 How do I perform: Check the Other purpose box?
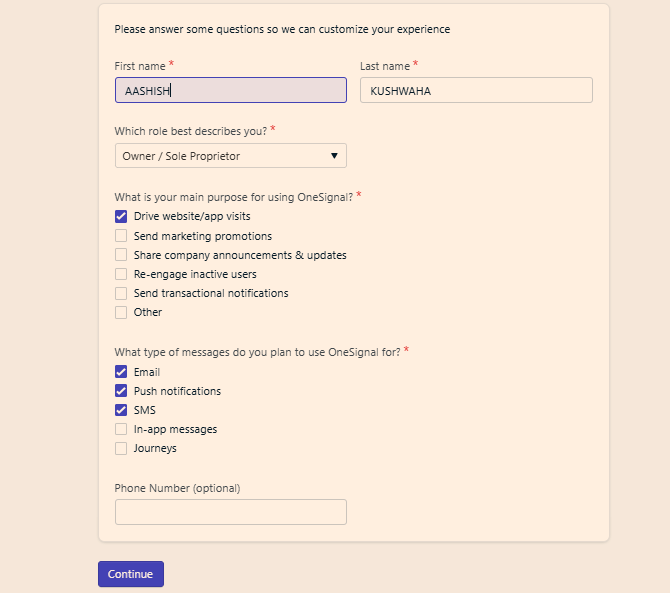(x=121, y=312)
